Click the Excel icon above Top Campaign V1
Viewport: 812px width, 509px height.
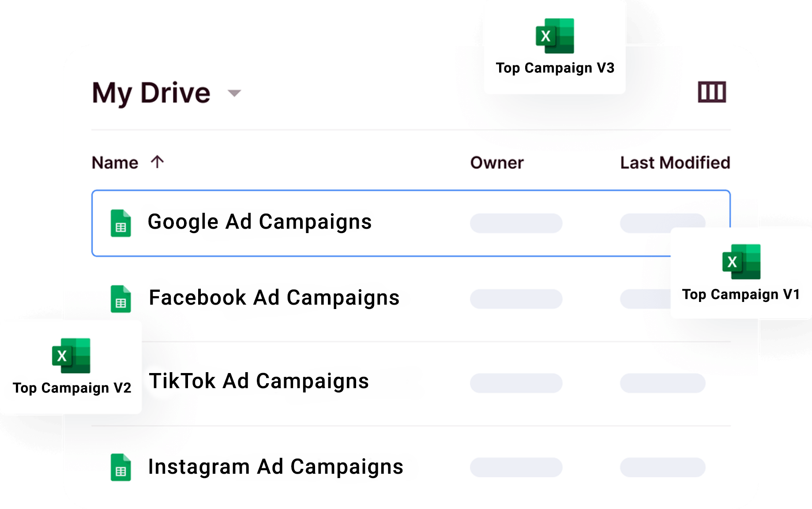coord(741,262)
